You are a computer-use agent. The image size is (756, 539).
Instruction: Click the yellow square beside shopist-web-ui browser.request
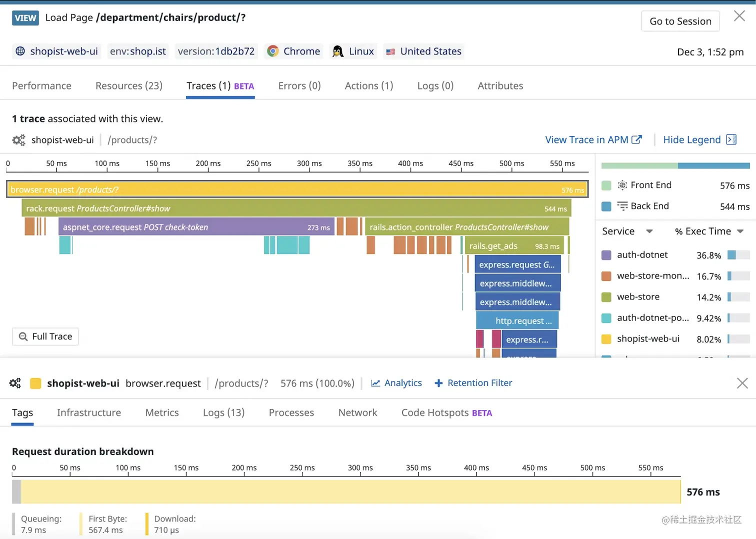tap(35, 383)
